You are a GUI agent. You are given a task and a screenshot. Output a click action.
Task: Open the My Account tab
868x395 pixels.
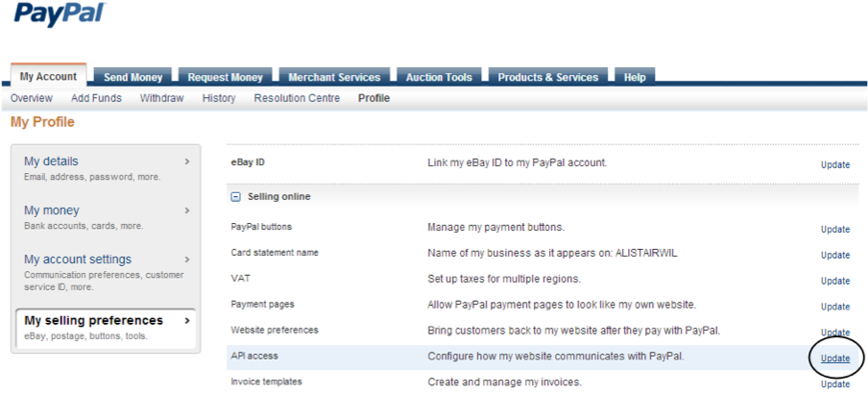pos(48,77)
